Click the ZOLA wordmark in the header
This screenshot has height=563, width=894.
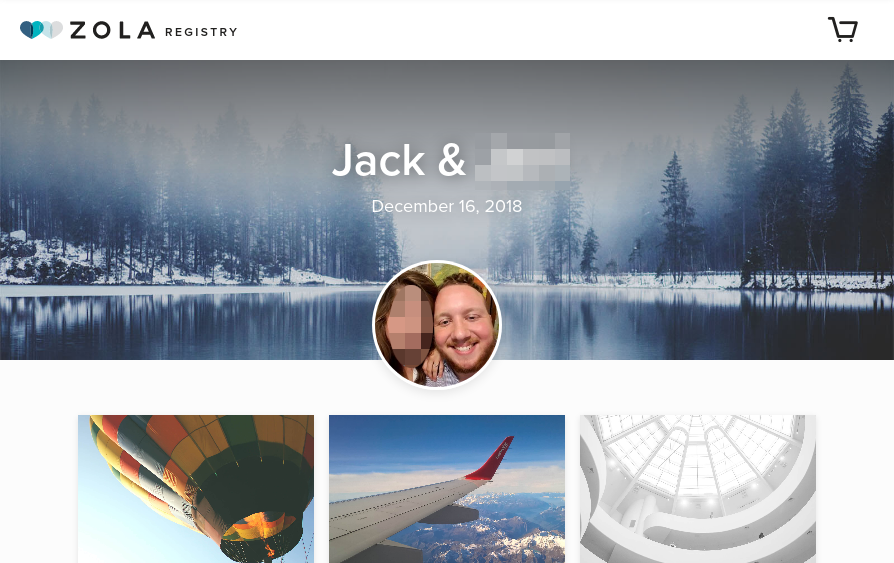click(x=112, y=30)
